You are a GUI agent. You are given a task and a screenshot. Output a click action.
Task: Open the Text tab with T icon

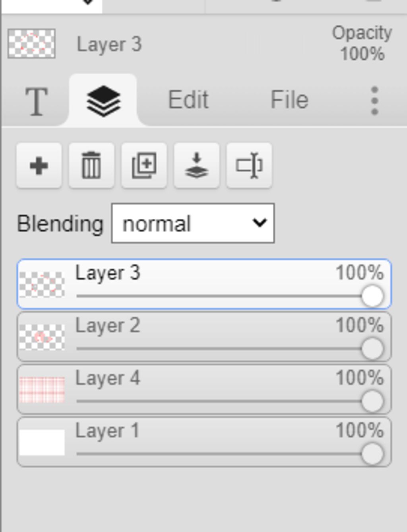tap(37, 101)
